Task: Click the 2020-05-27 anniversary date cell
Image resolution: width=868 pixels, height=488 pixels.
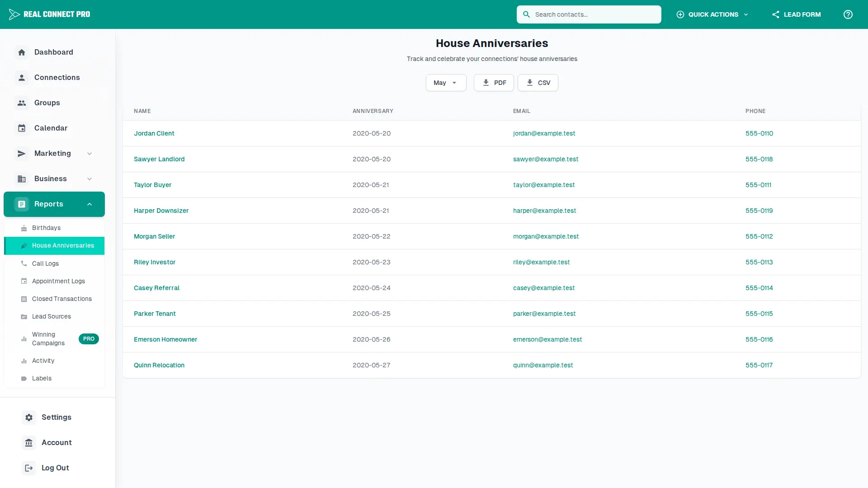Action: pyautogui.click(x=372, y=365)
